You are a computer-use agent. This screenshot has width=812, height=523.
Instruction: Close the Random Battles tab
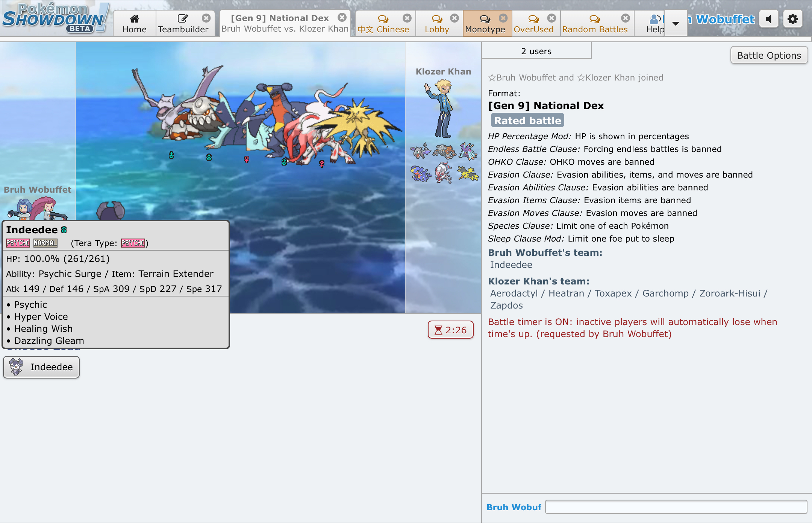point(625,18)
